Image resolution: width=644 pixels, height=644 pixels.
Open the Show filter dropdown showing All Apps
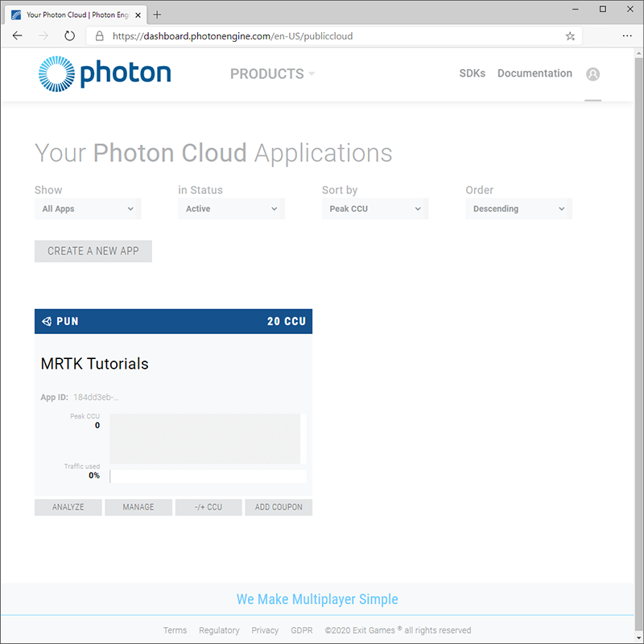[87, 208]
